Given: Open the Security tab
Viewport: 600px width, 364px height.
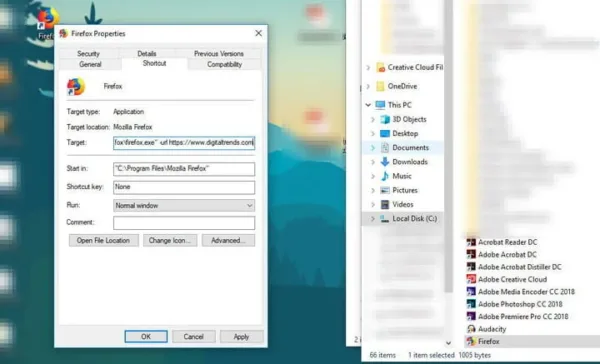Looking at the screenshot, I should click(x=88, y=54).
